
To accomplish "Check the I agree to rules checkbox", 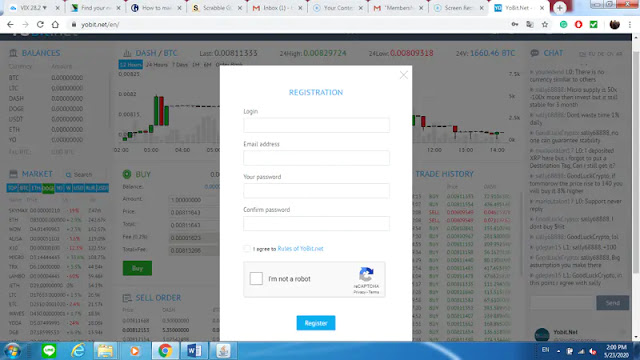I will 247,249.
